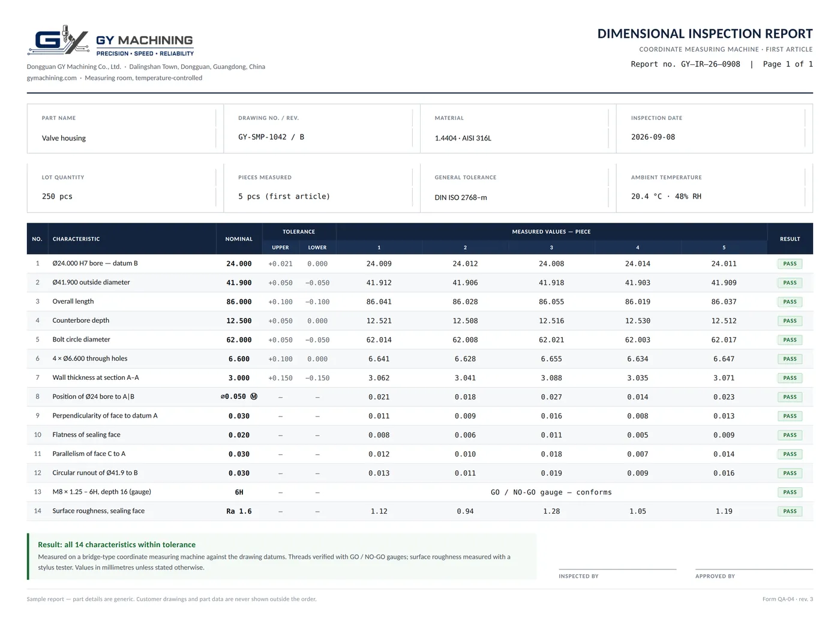Click the CHARACTERISTIC column header
Screen dimensions: 840x624
(x=76, y=239)
